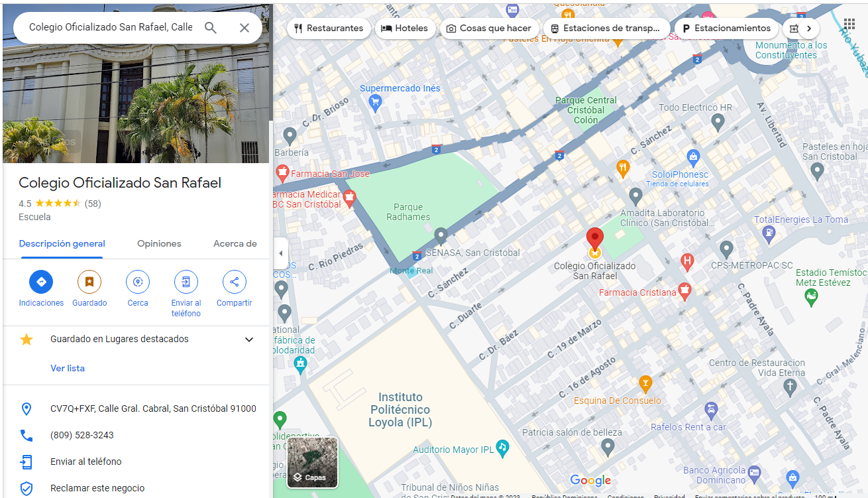
Task: Click the search field with Colegio text
Action: (x=111, y=27)
